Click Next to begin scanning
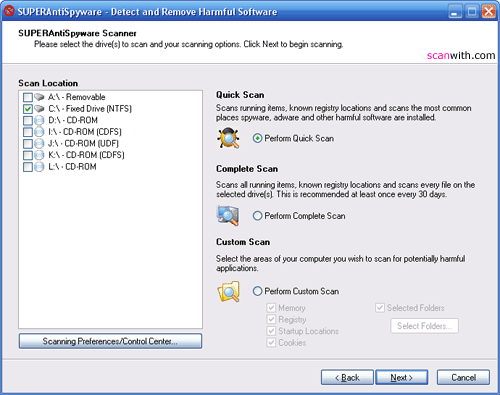Screen dimensions: 500x395 click(402, 377)
